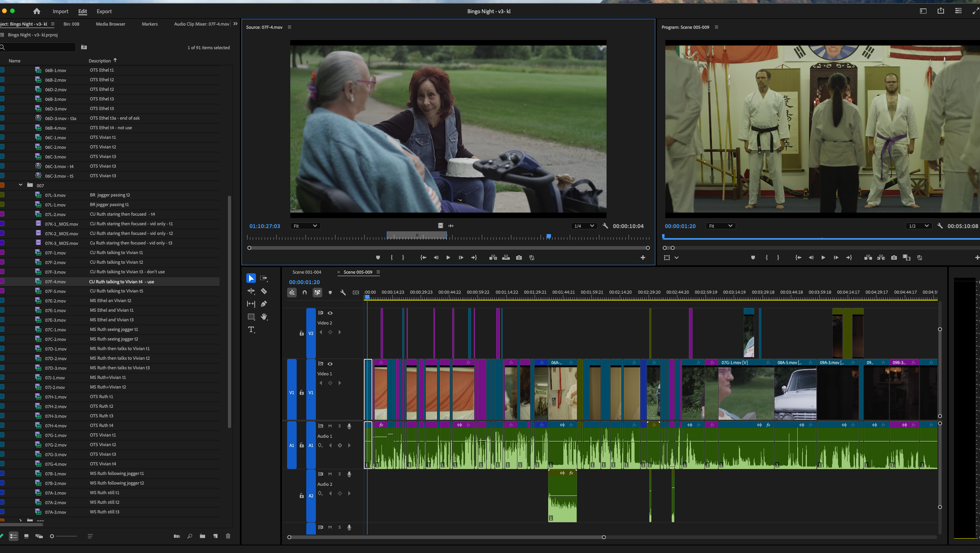Select the Ripple Edit tool
Image resolution: width=980 pixels, height=553 pixels.
coord(251,291)
